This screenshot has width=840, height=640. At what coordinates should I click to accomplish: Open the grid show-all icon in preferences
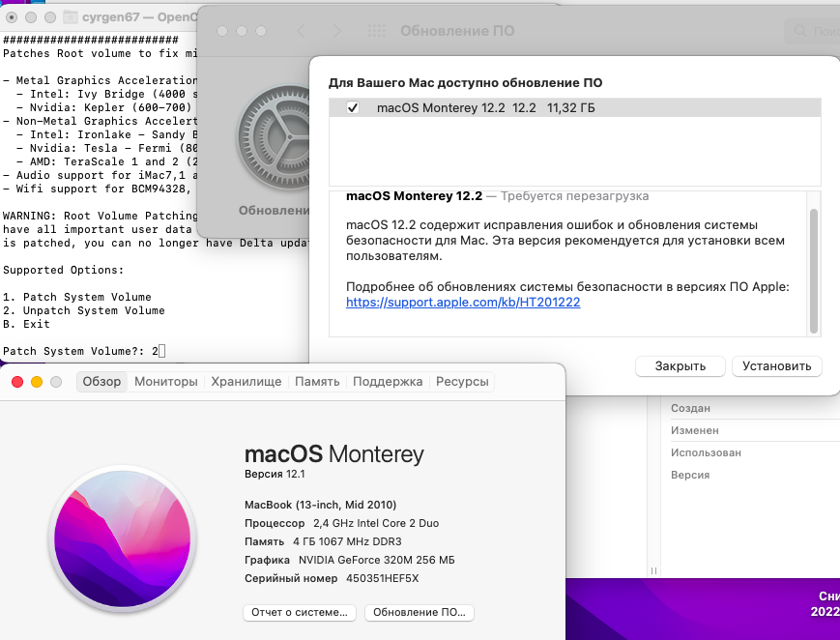pyautogui.click(x=377, y=31)
